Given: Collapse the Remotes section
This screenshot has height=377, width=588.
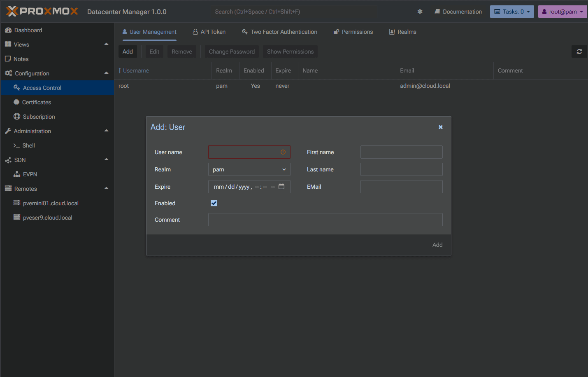Looking at the screenshot, I should click(106, 188).
